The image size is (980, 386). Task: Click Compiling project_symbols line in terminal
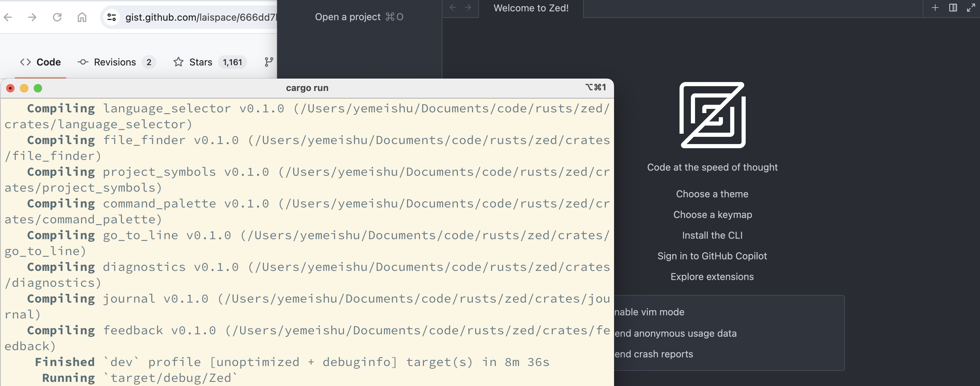click(x=307, y=180)
